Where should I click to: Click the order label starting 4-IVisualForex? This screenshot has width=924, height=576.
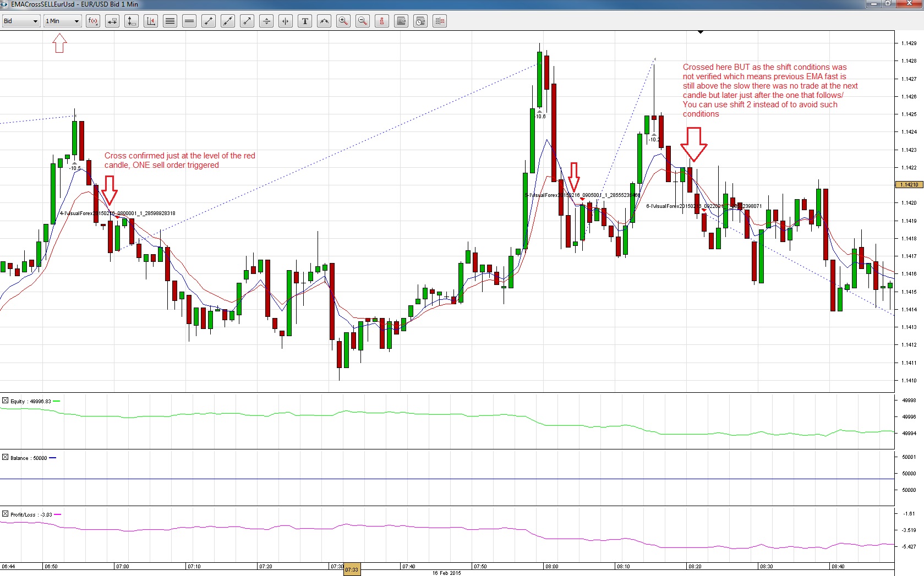pyautogui.click(x=117, y=213)
